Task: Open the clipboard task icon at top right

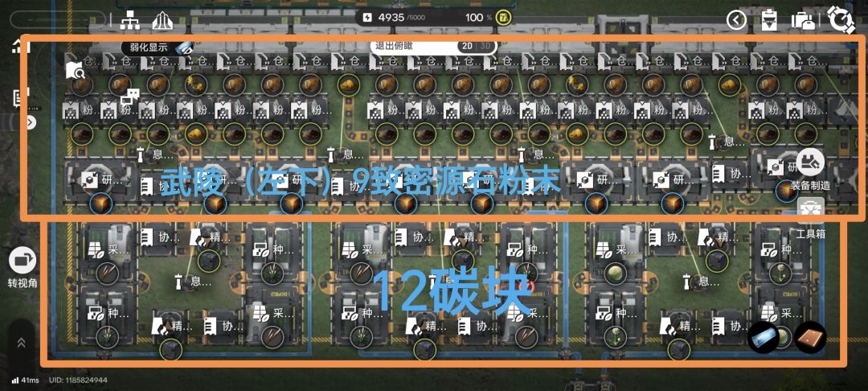Action: click(x=768, y=20)
